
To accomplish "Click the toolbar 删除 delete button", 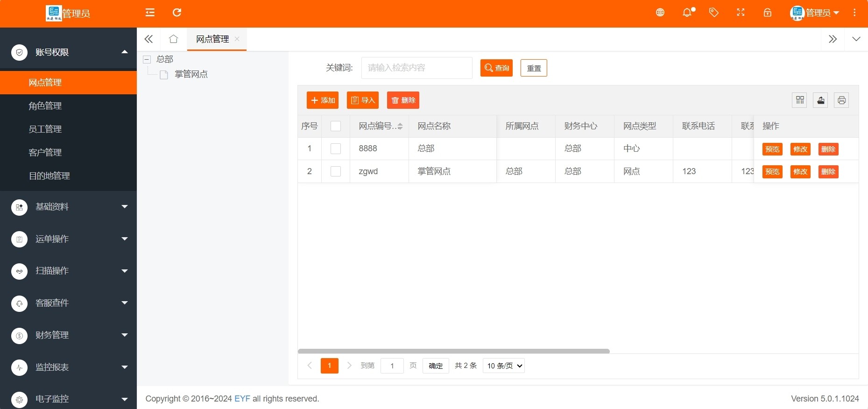I will pos(403,100).
